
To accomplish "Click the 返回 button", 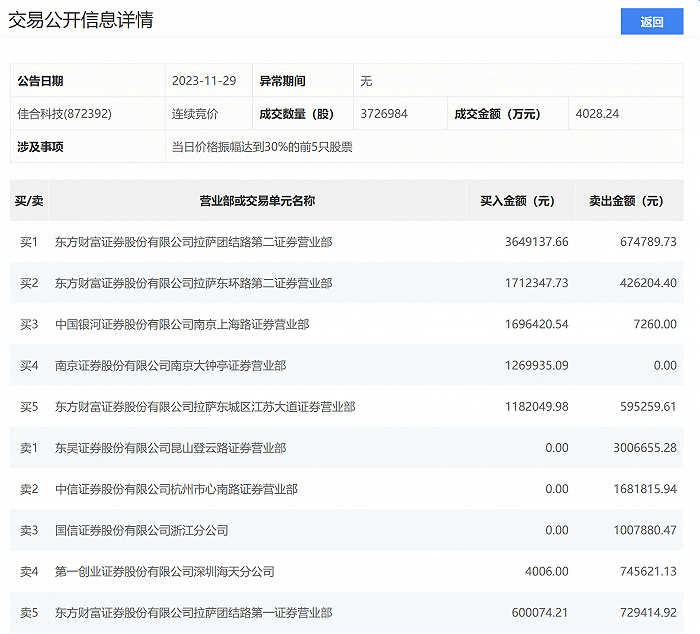I will tap(652, 22).
